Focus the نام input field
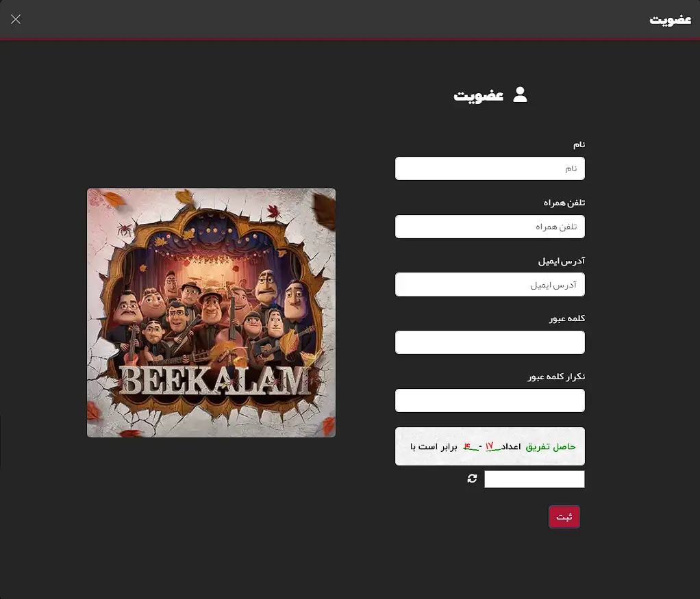Viewport: 700px width, 599px height. point(490,168)
